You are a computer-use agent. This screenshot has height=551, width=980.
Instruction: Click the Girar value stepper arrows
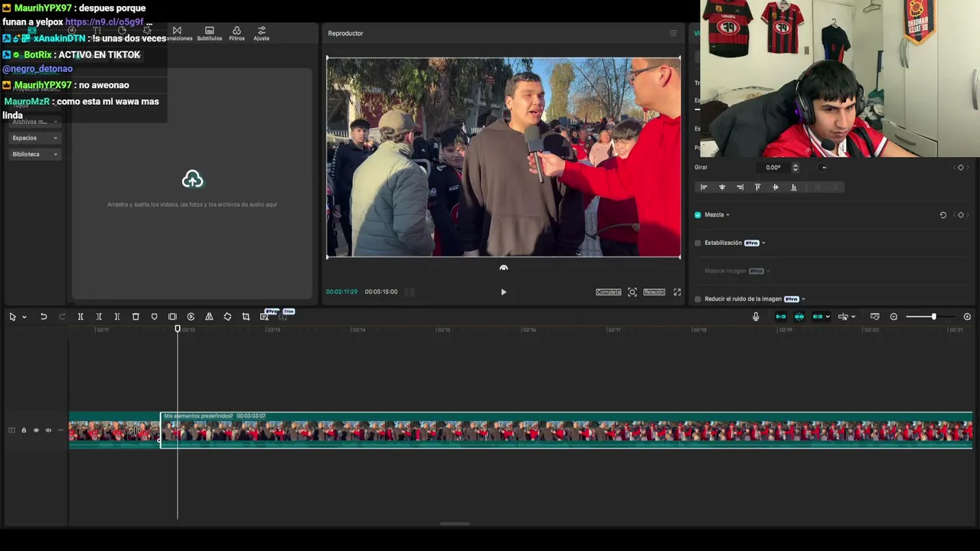[795, 168]
